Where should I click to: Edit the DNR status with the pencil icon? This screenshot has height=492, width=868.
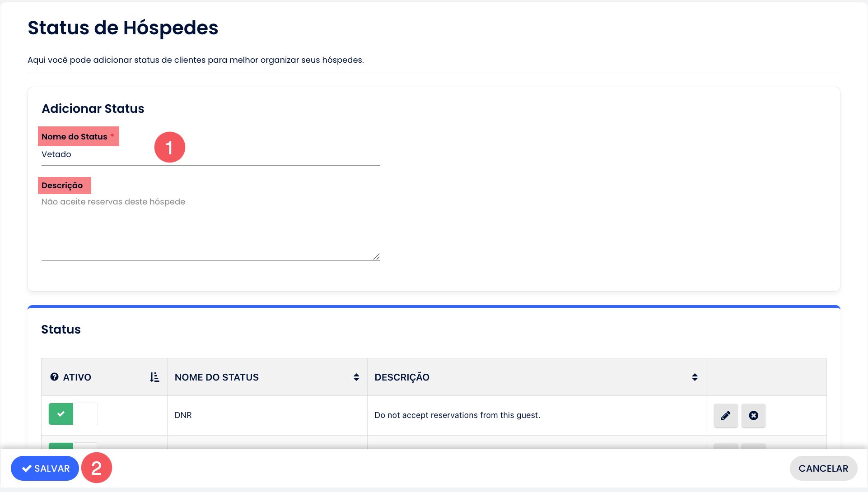(x=725, y=415)
